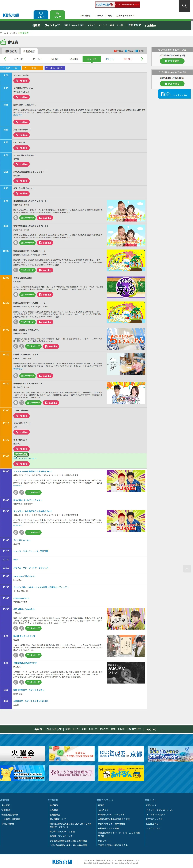Open X (Twitter) icon for 熱血!賃貸塾 ちょうえぇやん
The height and width of the screenshot is (868, 193).
(22, 346)
